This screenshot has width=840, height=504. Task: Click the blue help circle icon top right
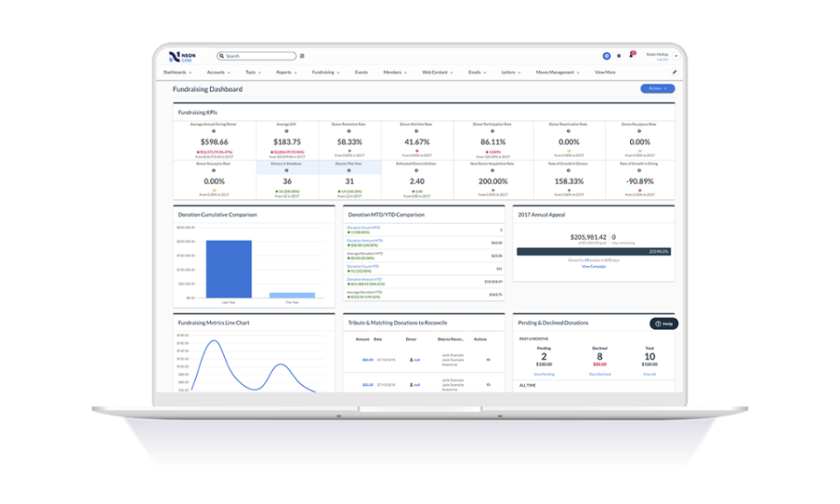605,54
